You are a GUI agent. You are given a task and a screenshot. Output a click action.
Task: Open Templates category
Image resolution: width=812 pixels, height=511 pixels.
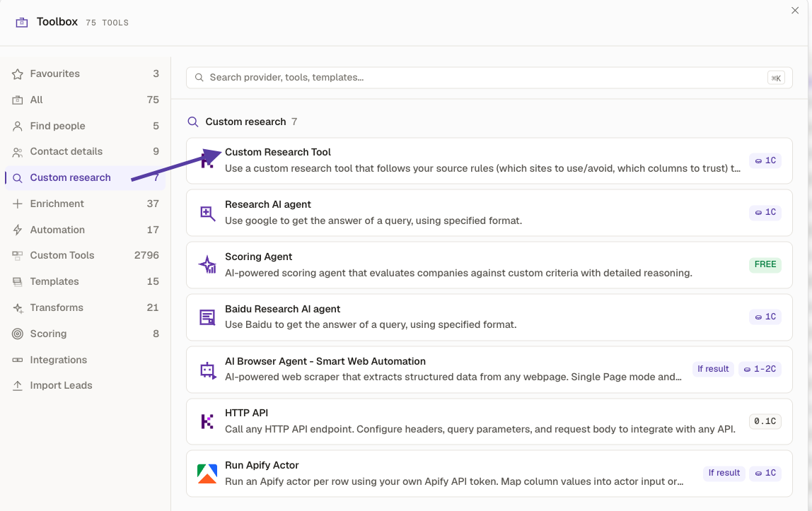click(85, 282)
